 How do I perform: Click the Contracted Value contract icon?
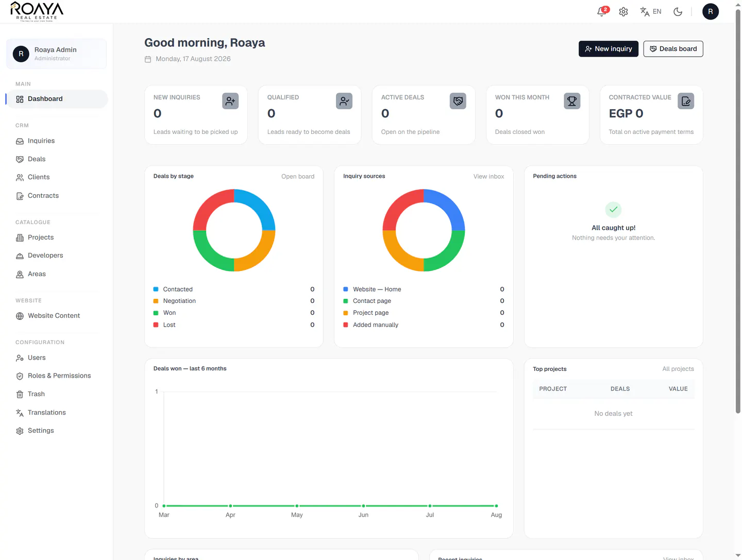pyautogui.click(x=686, y=101)
